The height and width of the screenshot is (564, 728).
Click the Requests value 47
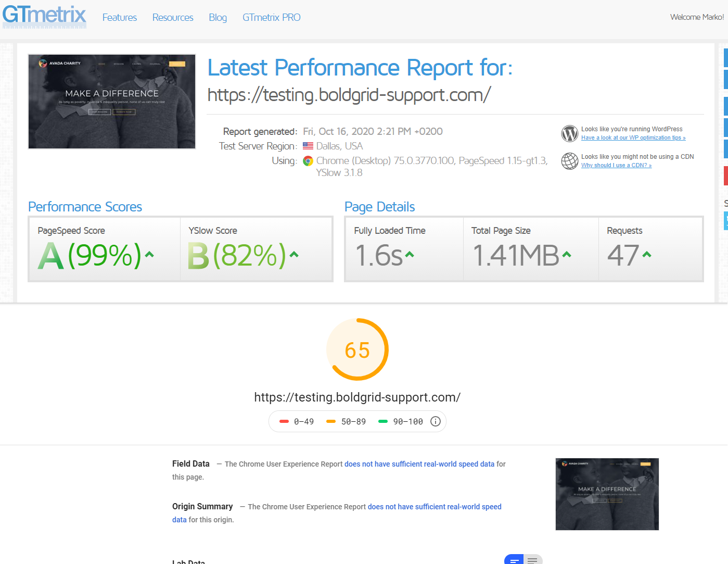623,255
